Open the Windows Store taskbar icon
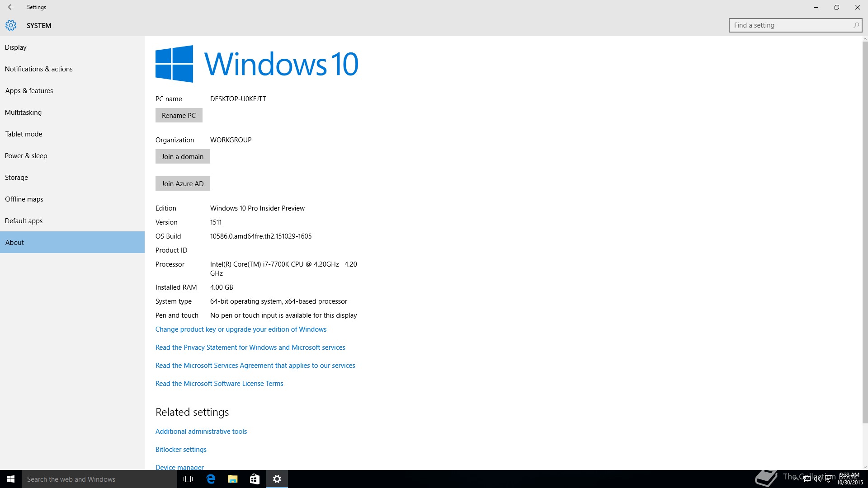868x488 pixels. tap(255, 479)
